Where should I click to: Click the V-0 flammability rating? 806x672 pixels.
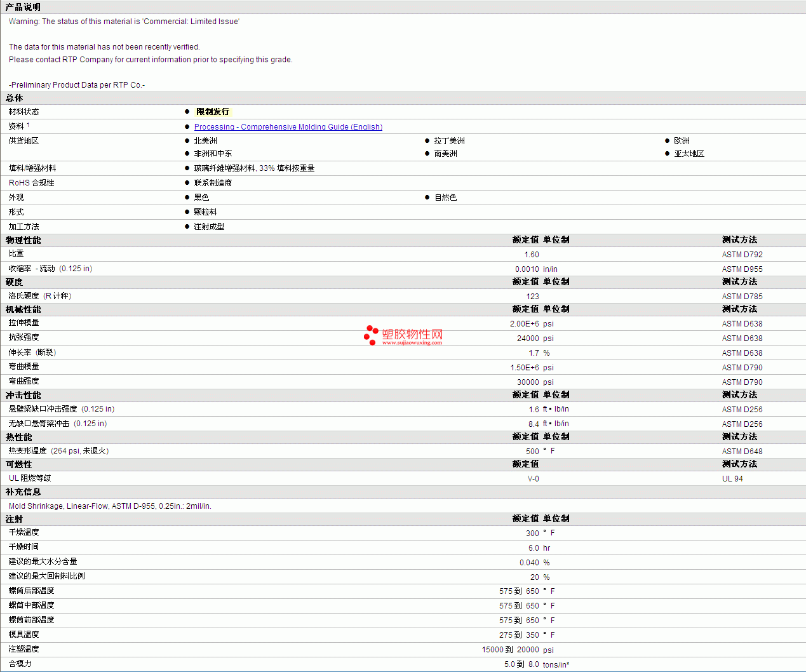coord(534,479)
